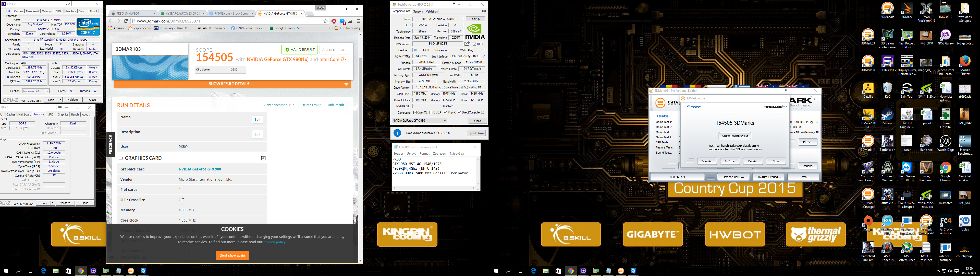
Task: Toggle OpenCL checkbox in GPU-Z
Action: click(415, 112)
